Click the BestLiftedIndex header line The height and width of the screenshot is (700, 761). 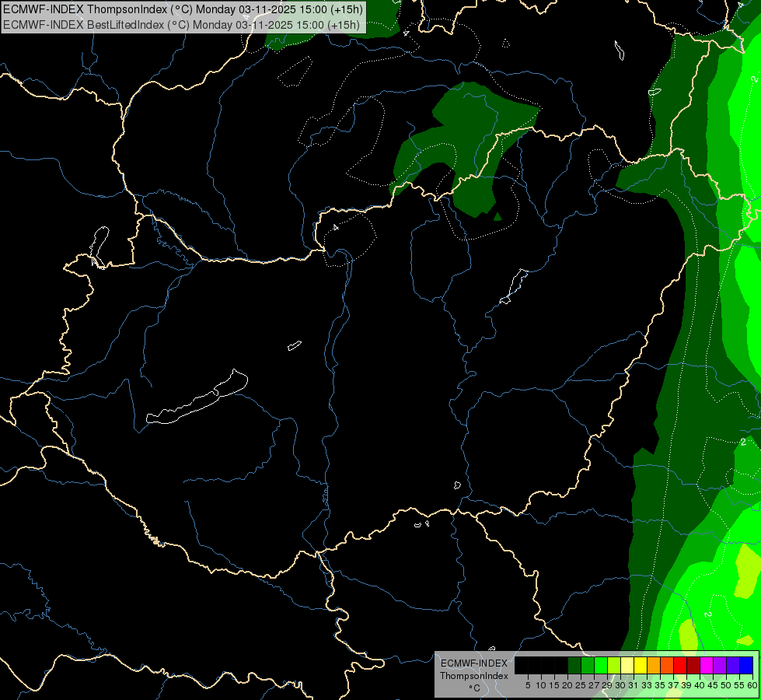[182, 25]
